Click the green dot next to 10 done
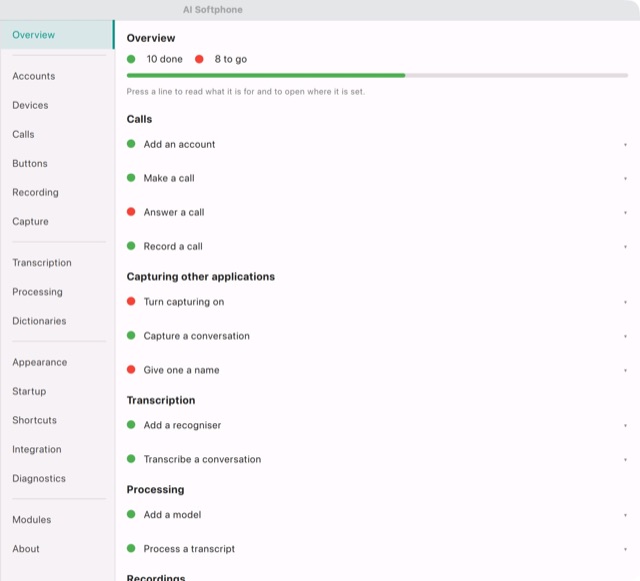 [x=131, y=59]
